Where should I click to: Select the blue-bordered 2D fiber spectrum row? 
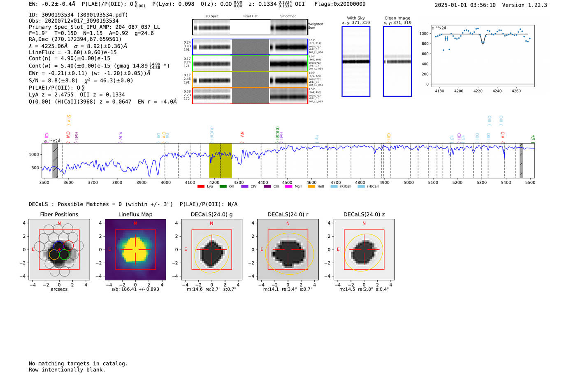pyautogui.click(x=250, y=47)
